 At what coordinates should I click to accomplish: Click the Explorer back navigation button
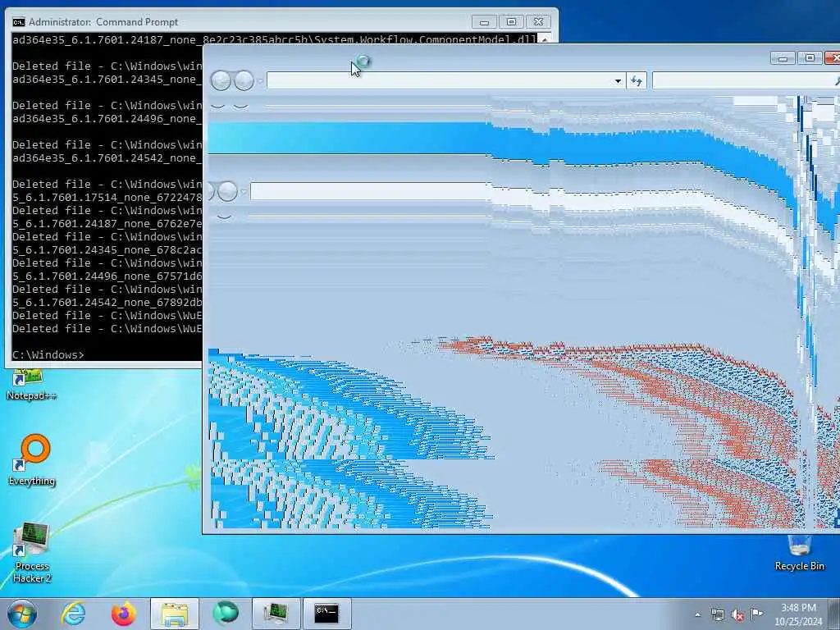pos(221,81)
